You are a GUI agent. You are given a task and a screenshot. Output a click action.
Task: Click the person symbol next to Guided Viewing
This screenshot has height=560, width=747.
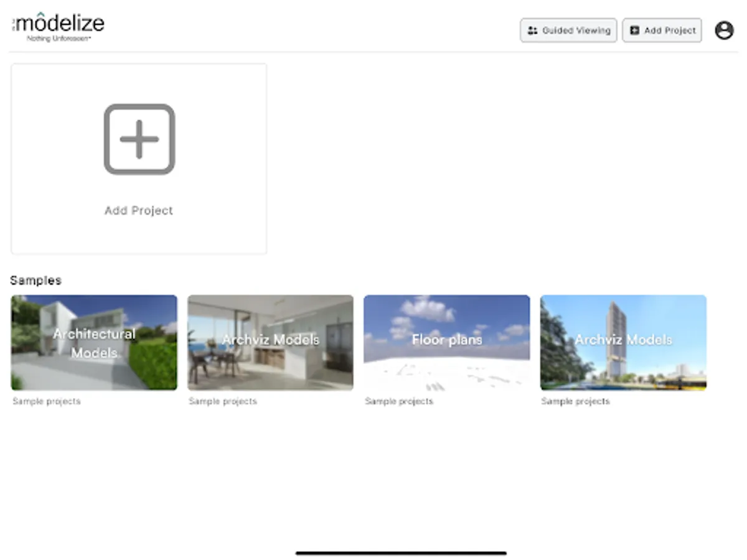533,30
